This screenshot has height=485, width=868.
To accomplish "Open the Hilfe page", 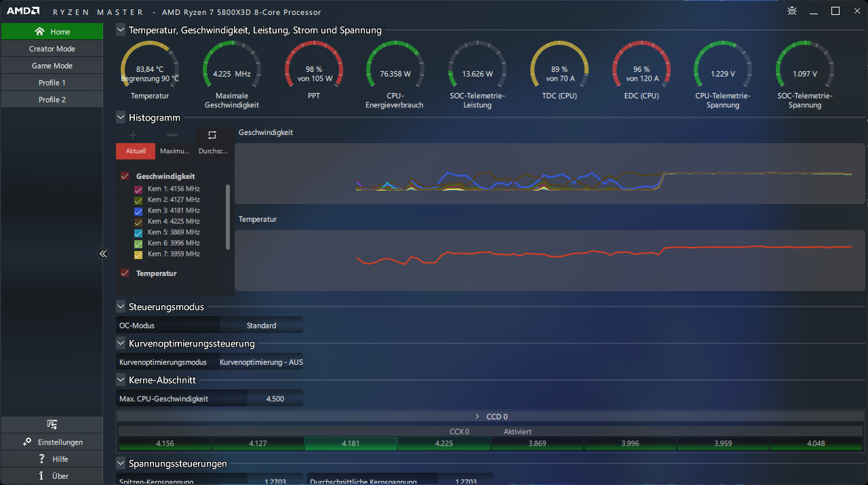I will pos(52,459).
